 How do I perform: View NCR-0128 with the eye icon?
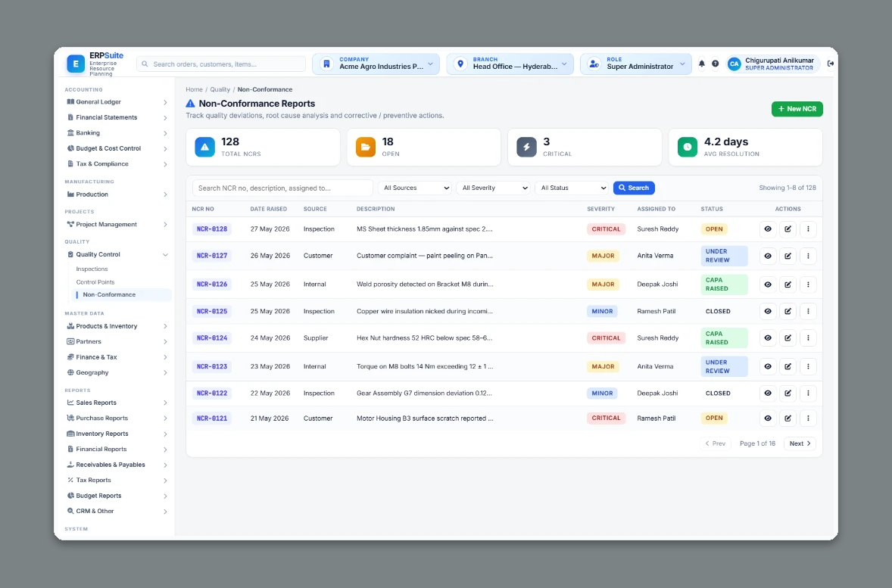(768, 229)
